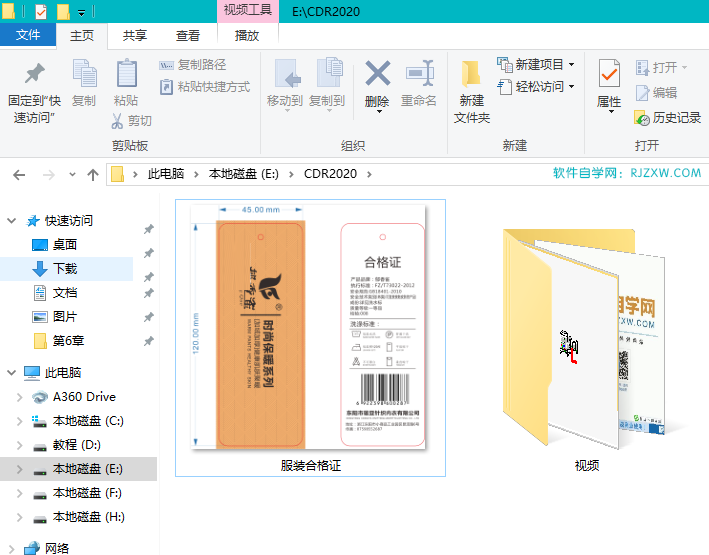Image resolution: width=709 pixels, height=555 pixels.
Task: Select Pictures (图片) in navigation pane
Action: [x=55, y=317]
